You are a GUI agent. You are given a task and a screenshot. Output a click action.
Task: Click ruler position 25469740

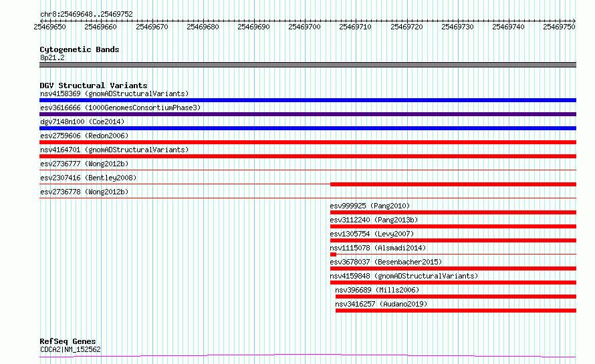click(508, 27)
